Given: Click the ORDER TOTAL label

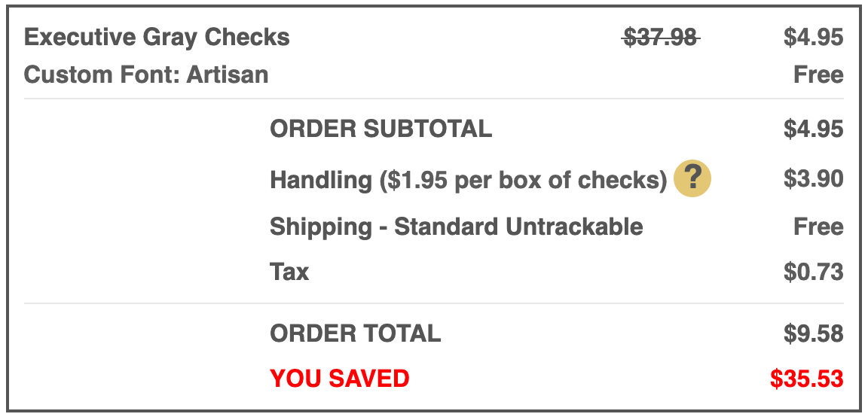Looking at the screenshot, I should (x=356, y=333).
